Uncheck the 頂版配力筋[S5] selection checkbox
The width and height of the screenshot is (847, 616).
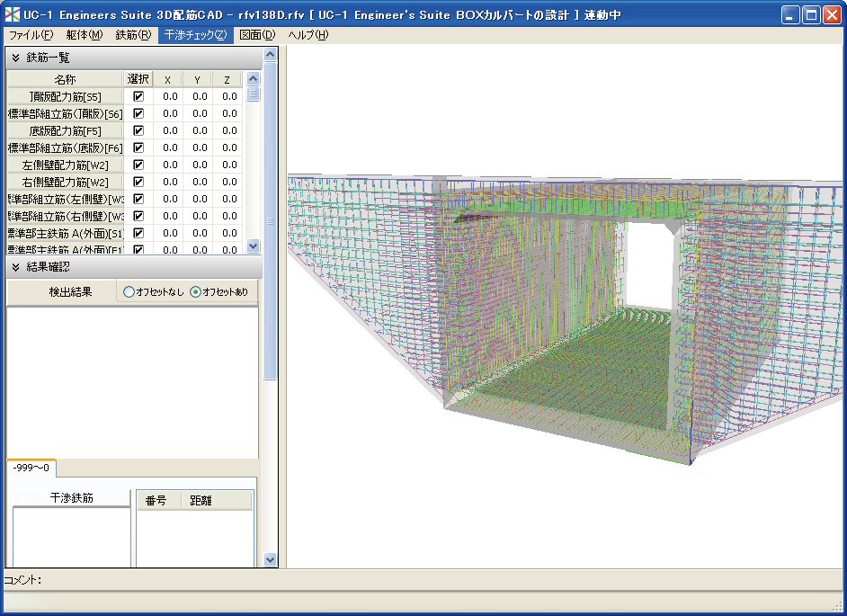point(138,96)
